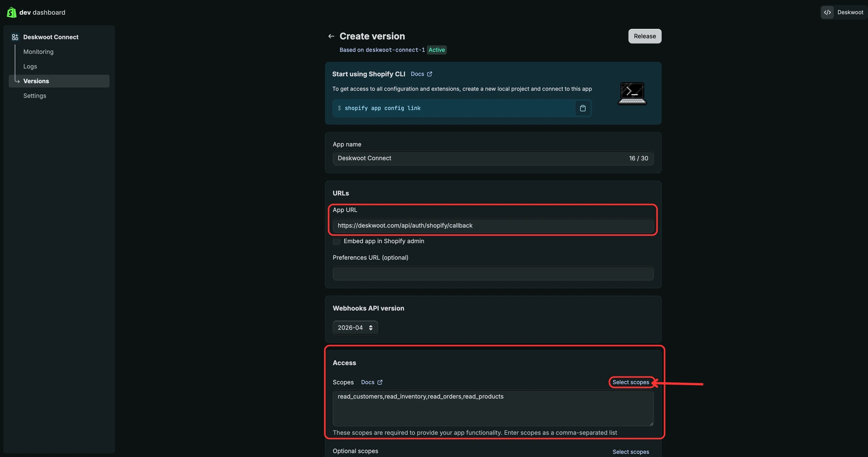Click the scopes required helper text
This screenshot has width=868, height=457.
click(x=475, y=433)
